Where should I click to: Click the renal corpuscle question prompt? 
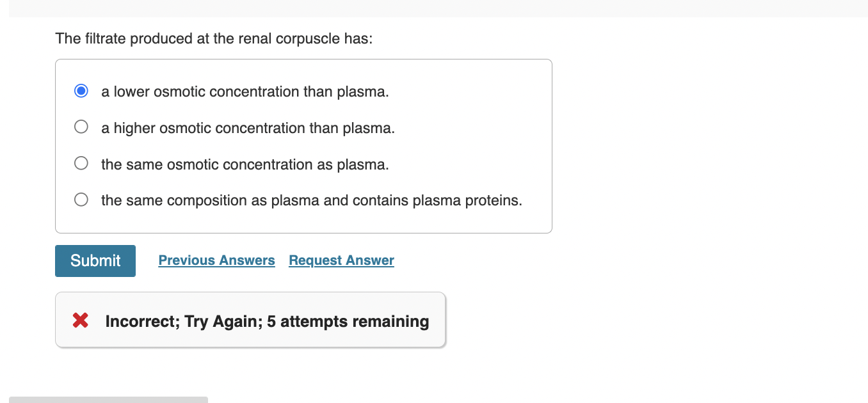pos(214,38)
